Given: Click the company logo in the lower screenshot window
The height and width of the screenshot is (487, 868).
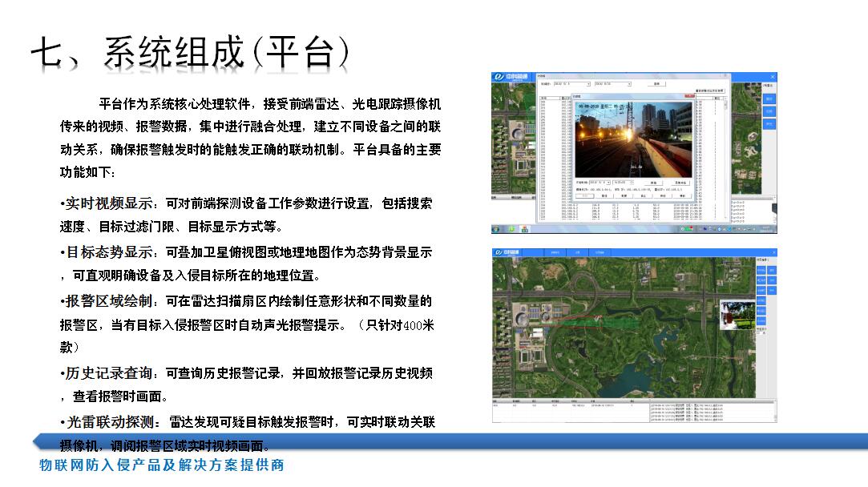Looking at the screenshot, I should point(507,252).
